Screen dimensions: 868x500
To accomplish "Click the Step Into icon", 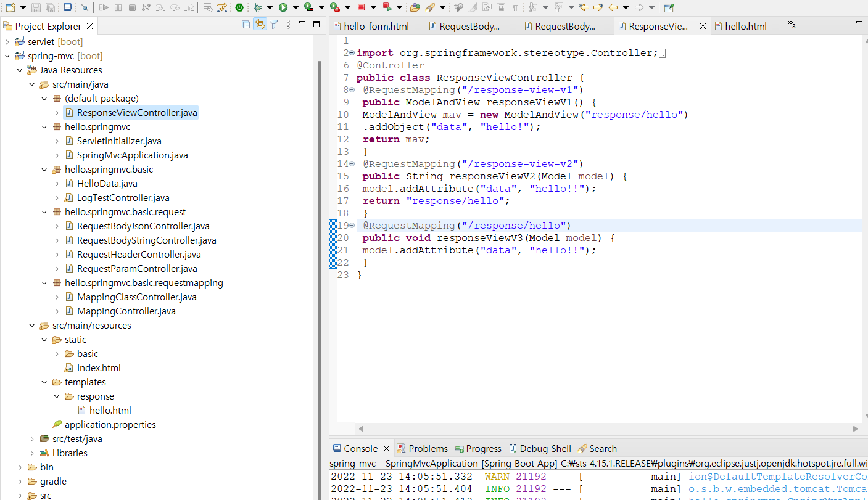I will tap(160, 7).
